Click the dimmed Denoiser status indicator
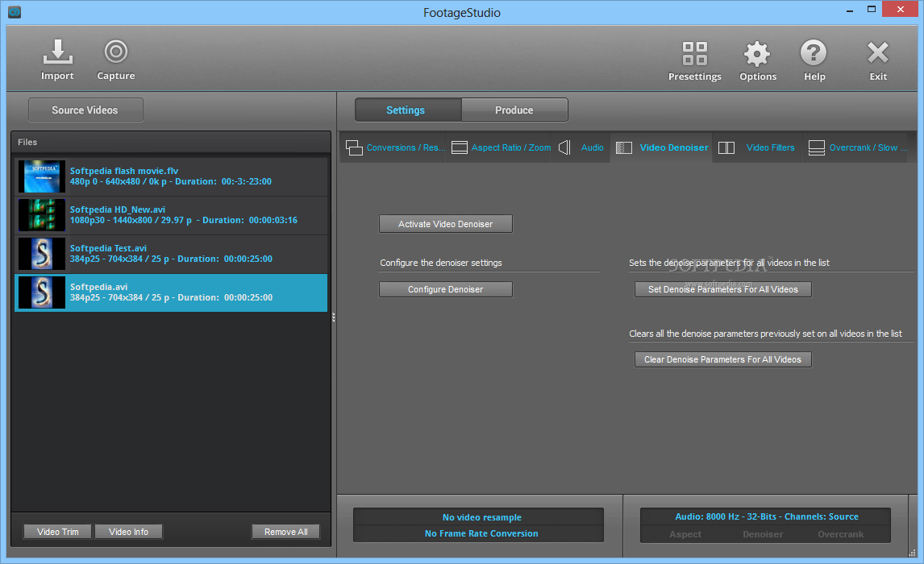 [x=763, y=534]
